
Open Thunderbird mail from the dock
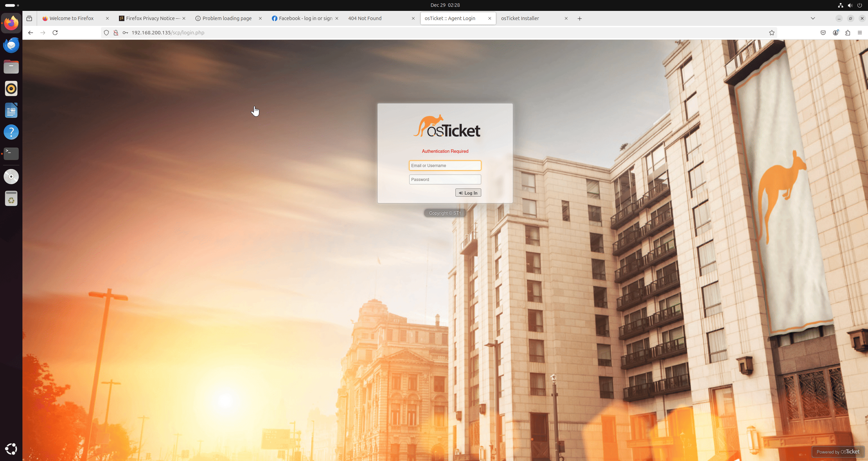(11, 45)
